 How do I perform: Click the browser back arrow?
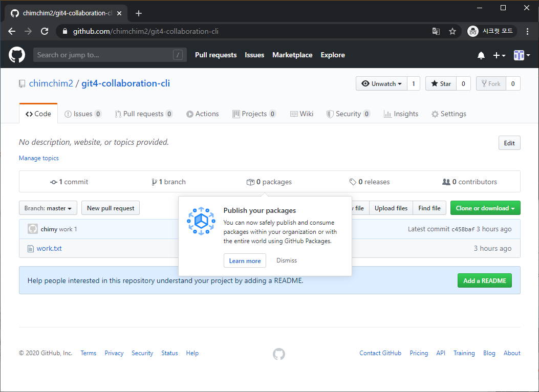[12, 31]
